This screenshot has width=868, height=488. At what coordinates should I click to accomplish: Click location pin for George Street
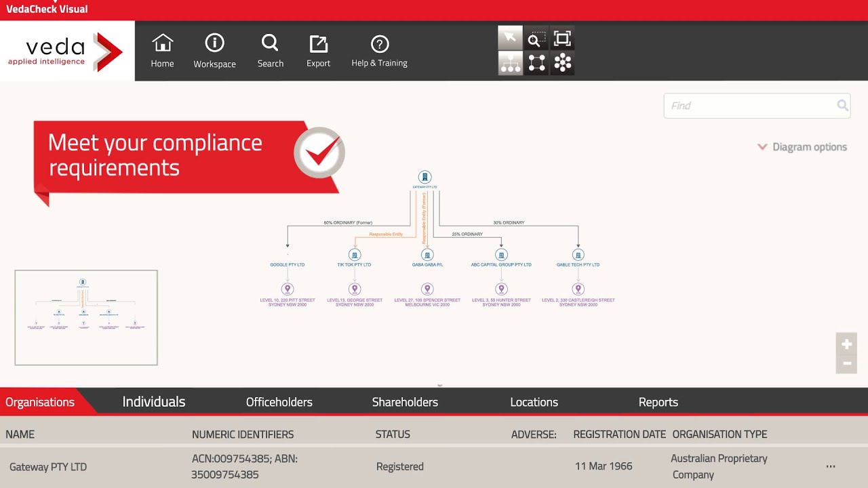(354, 289)
